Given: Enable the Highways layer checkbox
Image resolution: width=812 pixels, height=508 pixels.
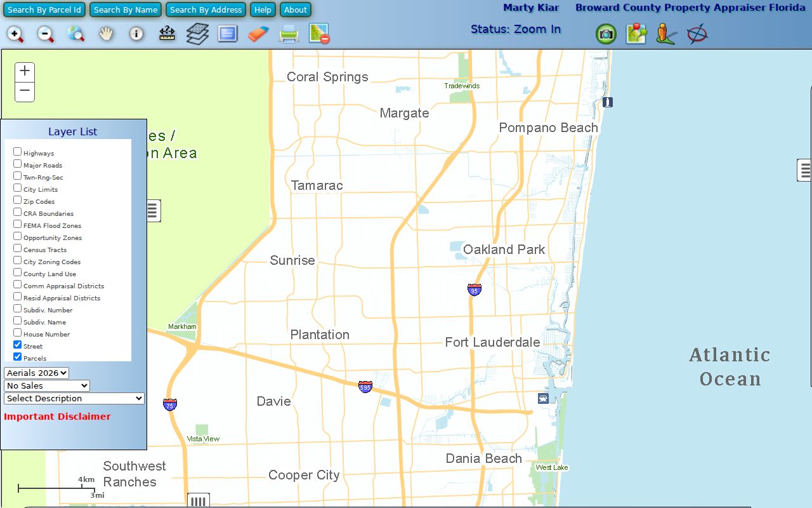Looking at the screenshot, I should click(x=18, y=152).
